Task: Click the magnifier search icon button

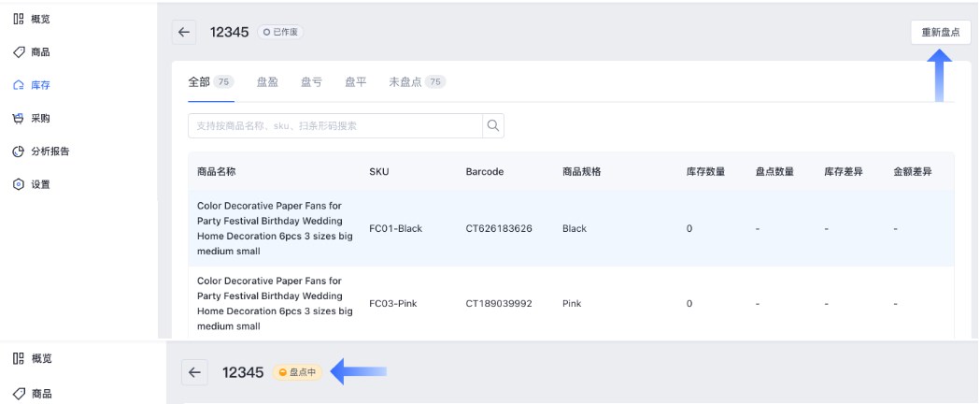Action: coord(492,125)
